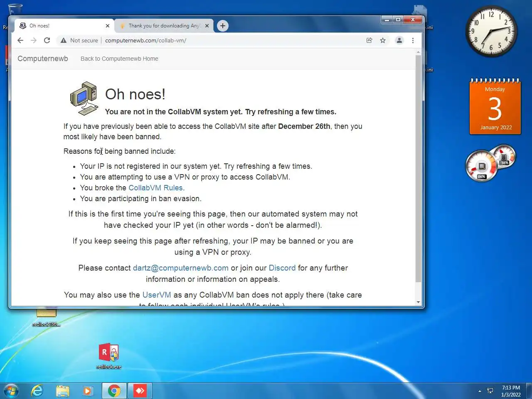
Task: Open the Discord link
Action: (282, 268)
